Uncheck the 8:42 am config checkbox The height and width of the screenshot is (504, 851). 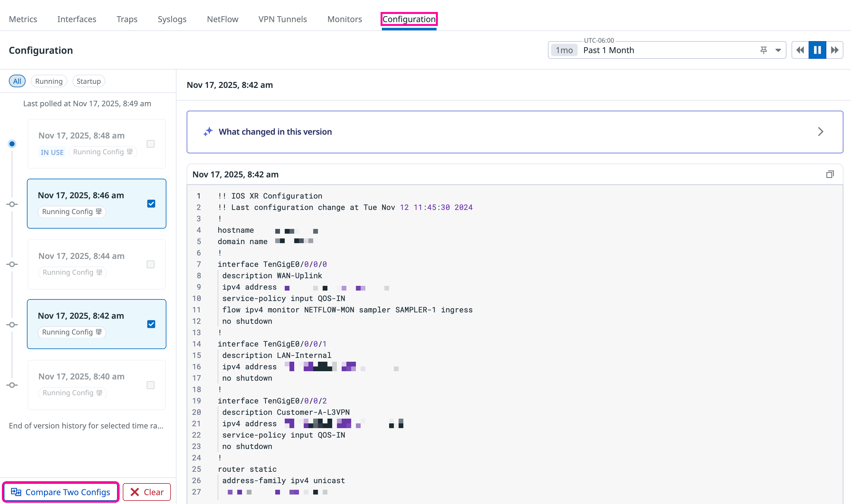pos(151,324)
